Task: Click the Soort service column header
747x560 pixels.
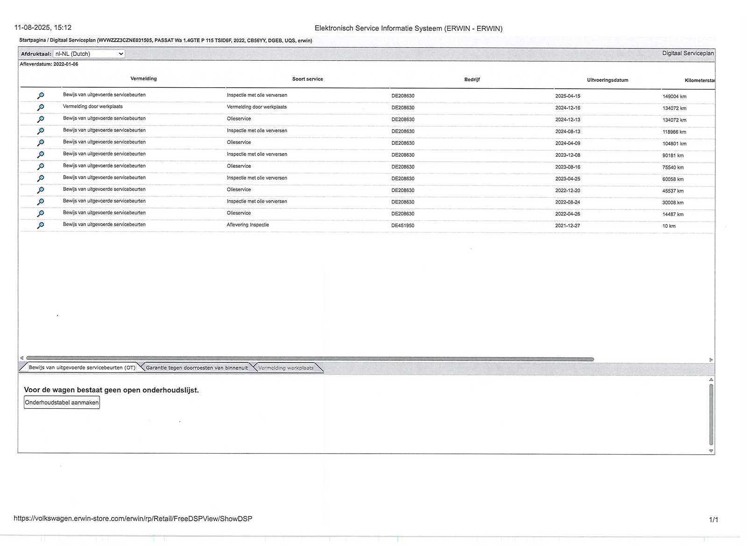Action: point(307,79)
